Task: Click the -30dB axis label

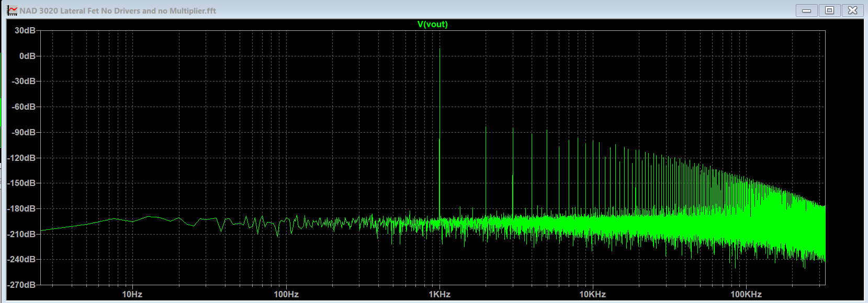Action: click(24, 81)
